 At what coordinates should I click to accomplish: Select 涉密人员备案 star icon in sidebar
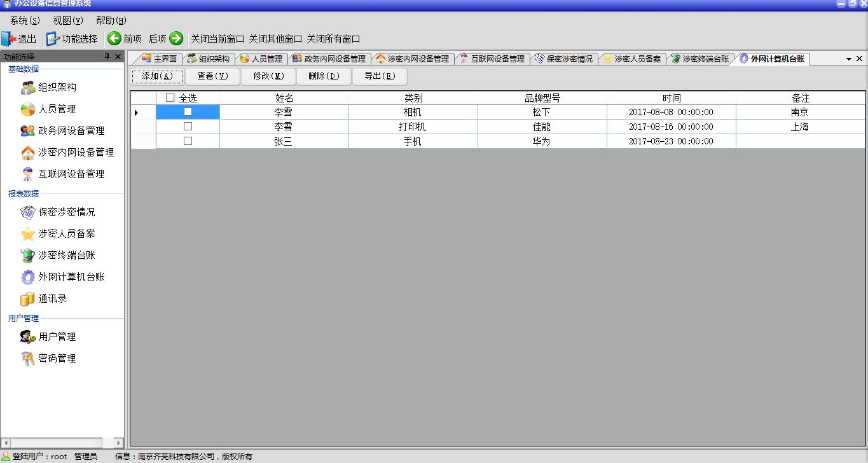(x=28, y=234)
